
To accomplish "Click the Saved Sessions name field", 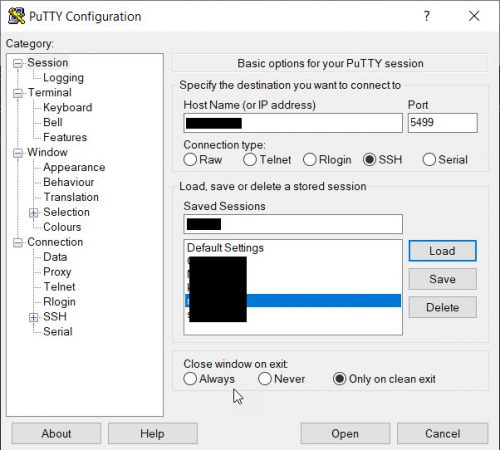I will click(x=293, y=224).
